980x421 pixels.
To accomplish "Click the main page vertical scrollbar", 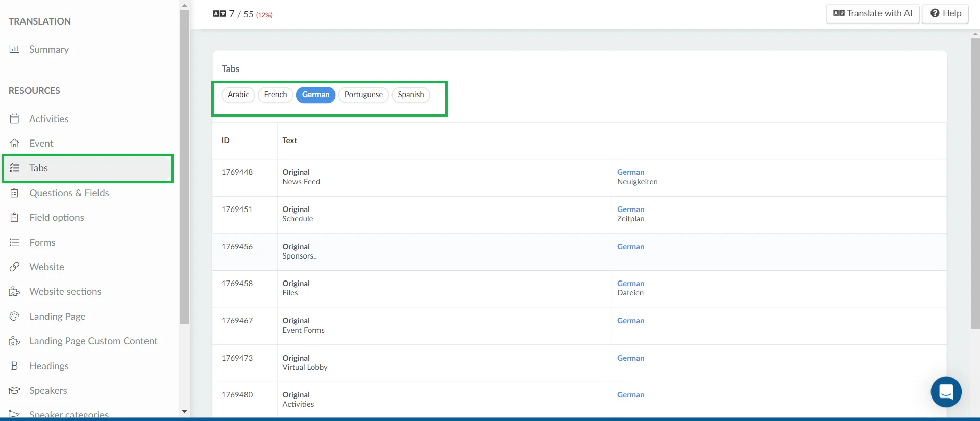I will 975,184.
